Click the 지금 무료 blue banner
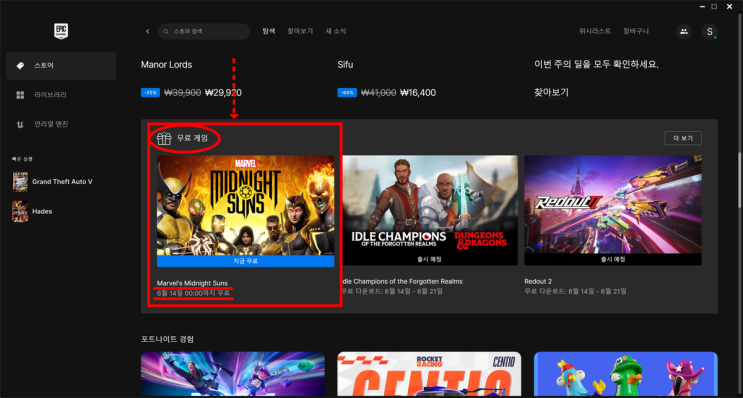The image size is (743, 398). (245, 261)
